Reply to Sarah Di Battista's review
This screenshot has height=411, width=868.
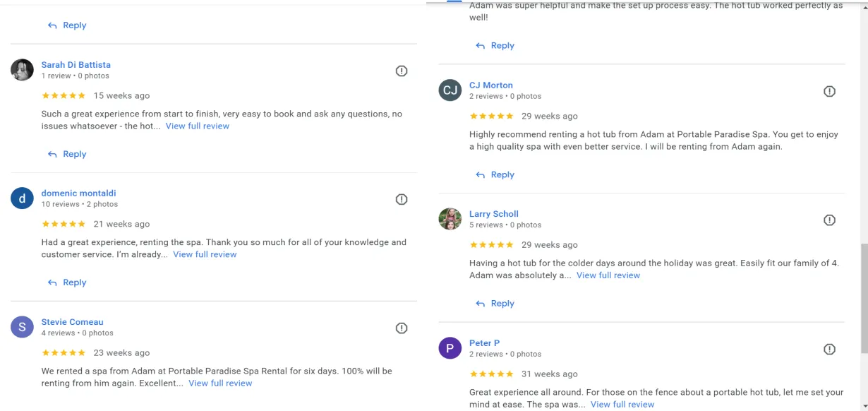(x=68, y=154)
